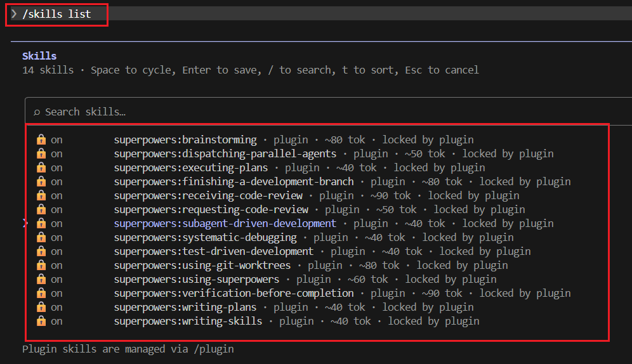Toggle 'on' state of superpowers:verification-before-completion
632x364 pixels.
[56, 294]
